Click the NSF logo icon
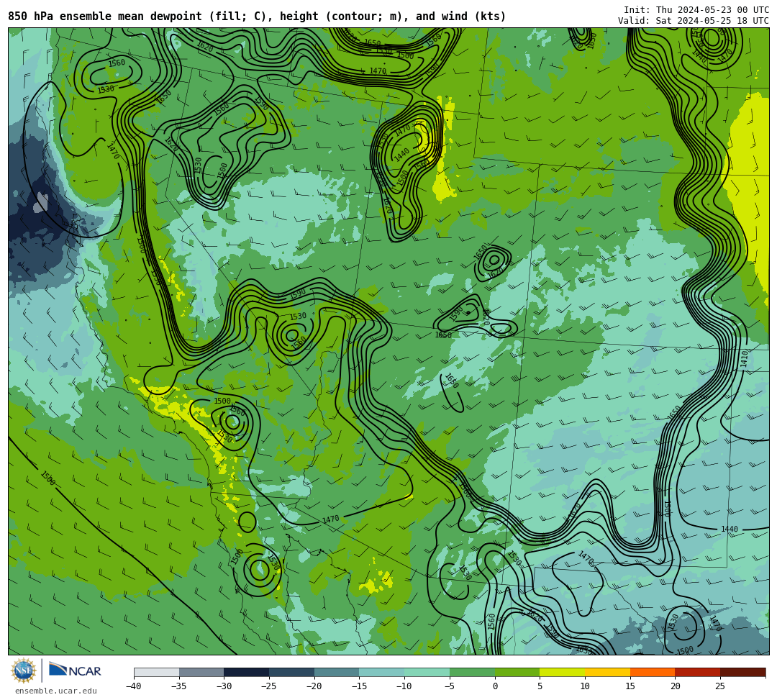Screen dimensions: 777x700 coord(23,671)
